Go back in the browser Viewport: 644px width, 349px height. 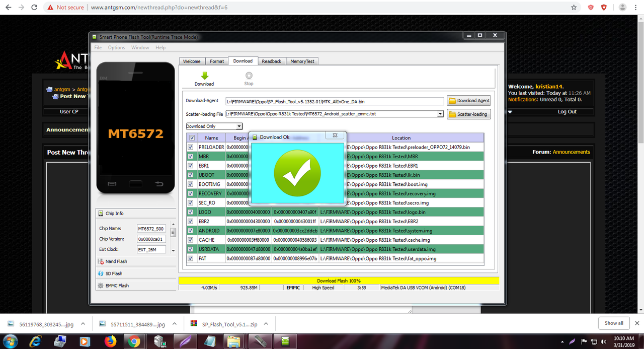tap(8, 8)
